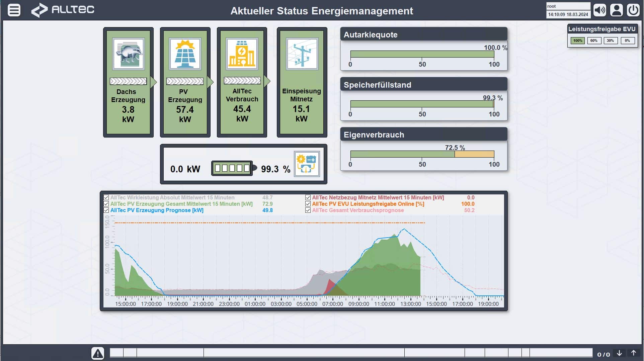Click the 0/0 alarm counter
The width and height of the screenshot is (644, 361).
click(x=603, y=354)
